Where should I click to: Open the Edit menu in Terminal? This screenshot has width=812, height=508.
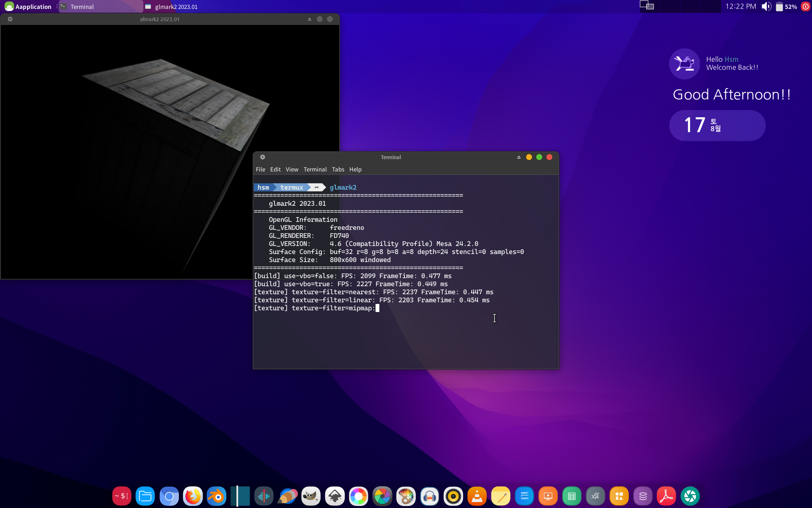point(275,169)
